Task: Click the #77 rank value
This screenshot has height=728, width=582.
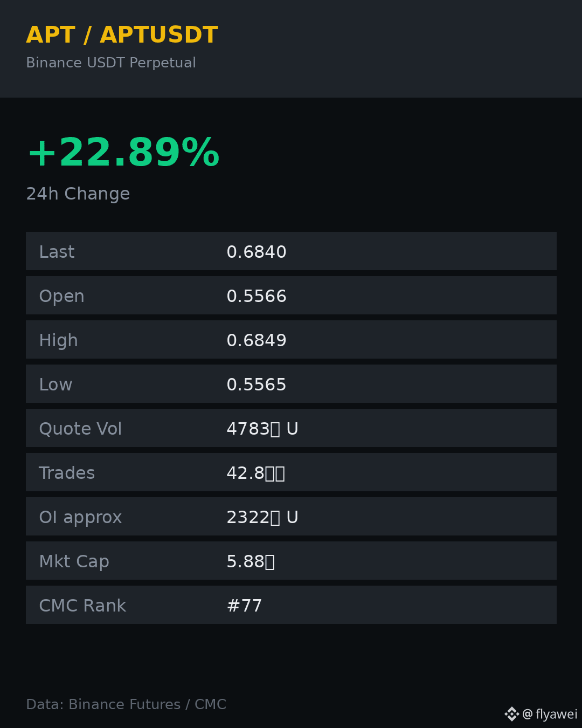Action: tap(244, 606)
